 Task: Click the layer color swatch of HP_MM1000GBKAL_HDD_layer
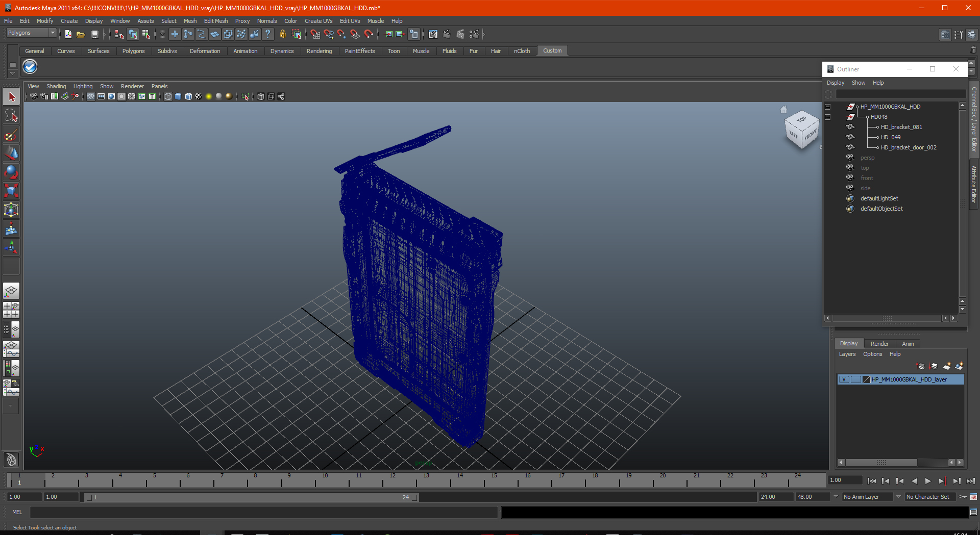tap(866, 379)
